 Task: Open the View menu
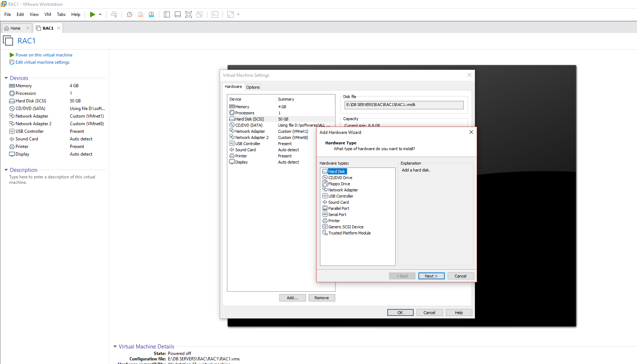coord(34,14)
